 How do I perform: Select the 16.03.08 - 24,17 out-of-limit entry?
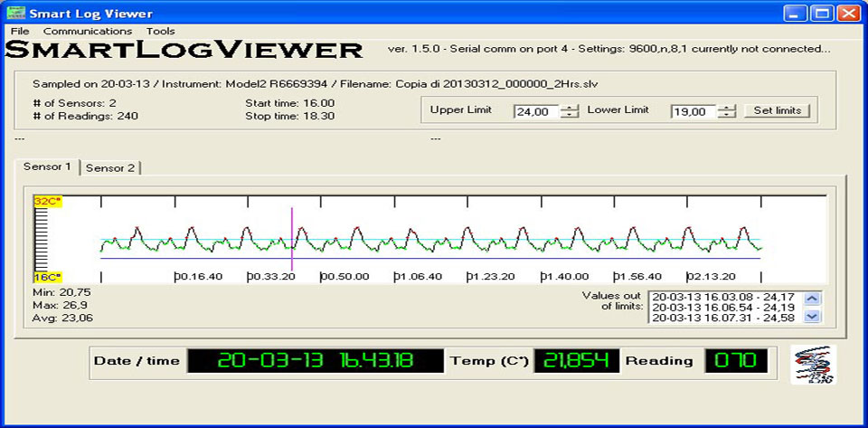click(724, 298)
